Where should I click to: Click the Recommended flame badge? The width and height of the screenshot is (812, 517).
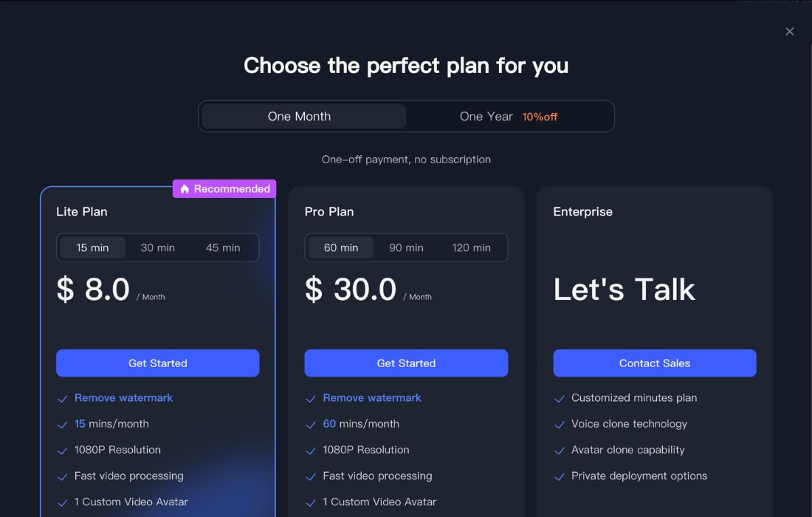click(x=224, y=189)
